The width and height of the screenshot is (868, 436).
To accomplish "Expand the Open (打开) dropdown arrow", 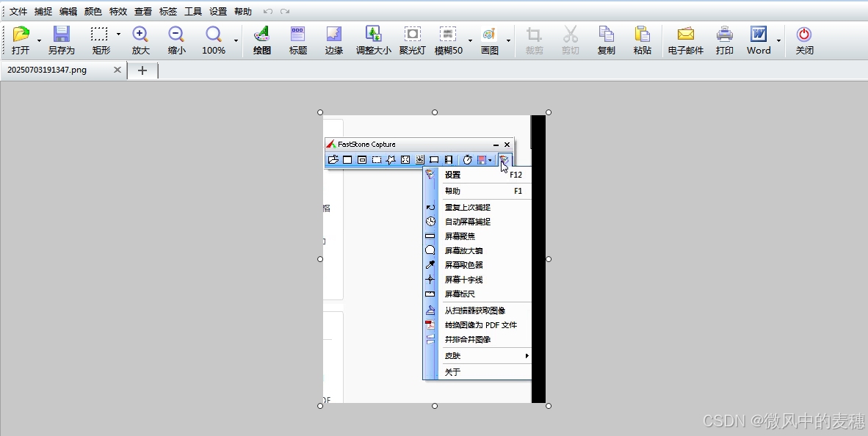I will pos(39,41).
